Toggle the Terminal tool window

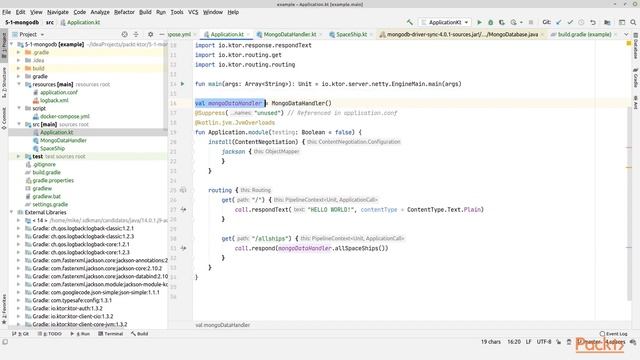pos(110,334)
